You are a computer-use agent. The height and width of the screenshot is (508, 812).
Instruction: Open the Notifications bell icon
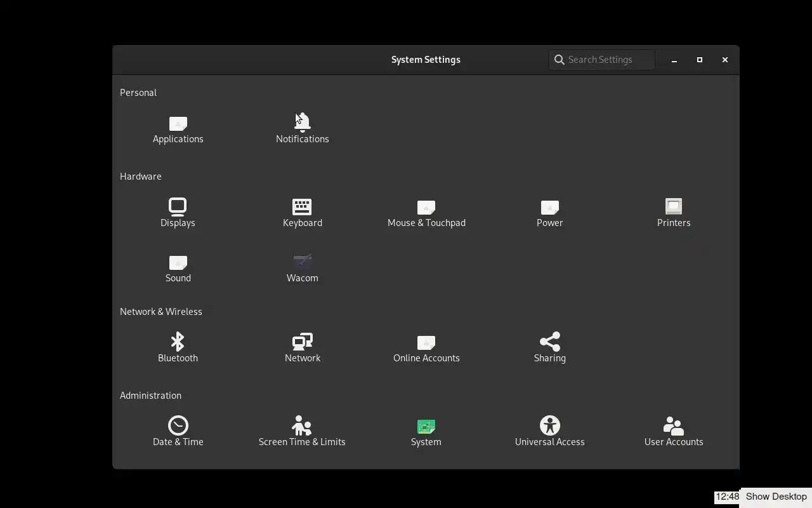coord(303,122)
